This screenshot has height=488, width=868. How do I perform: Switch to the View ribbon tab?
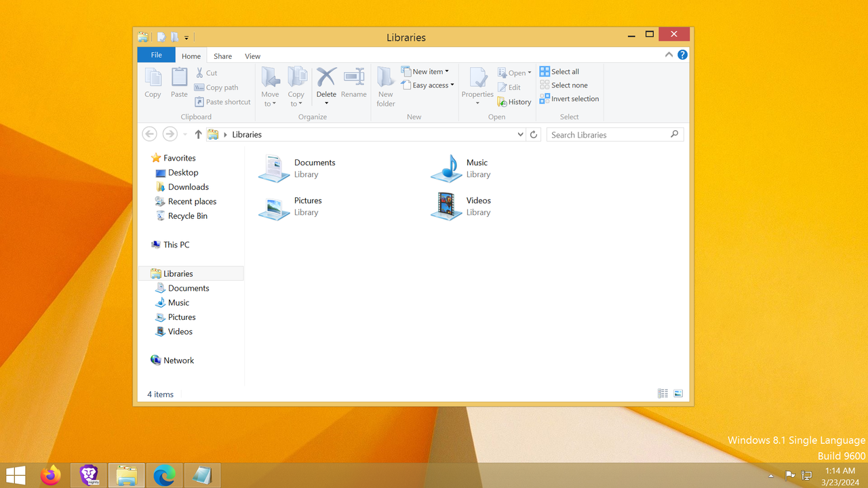[252, 56]
